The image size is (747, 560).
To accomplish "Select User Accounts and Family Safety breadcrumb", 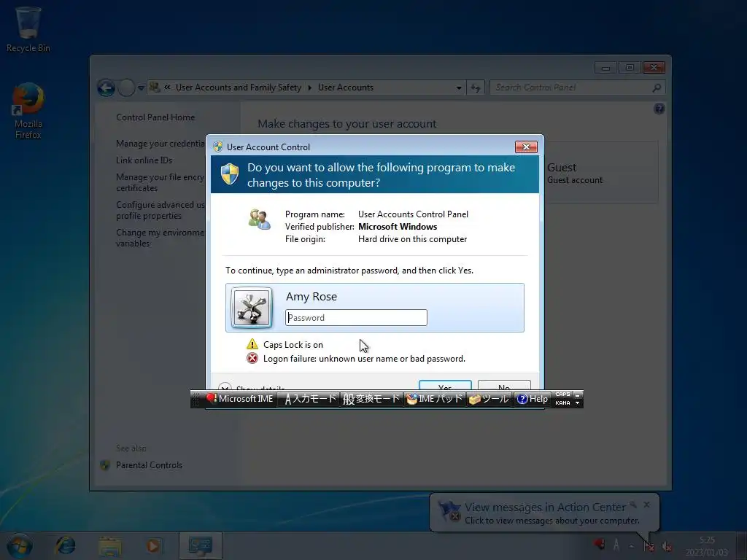I will click(x=239, y=87).
